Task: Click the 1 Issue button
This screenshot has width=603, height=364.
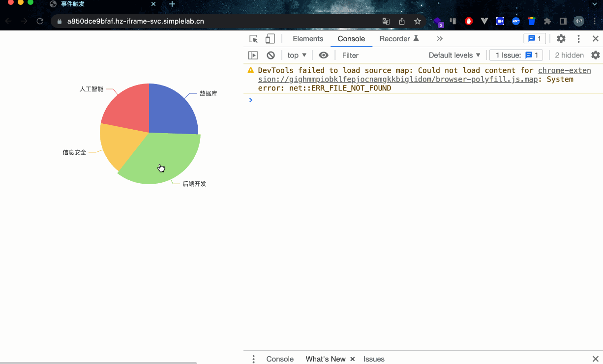Action: tap(516, 55)
